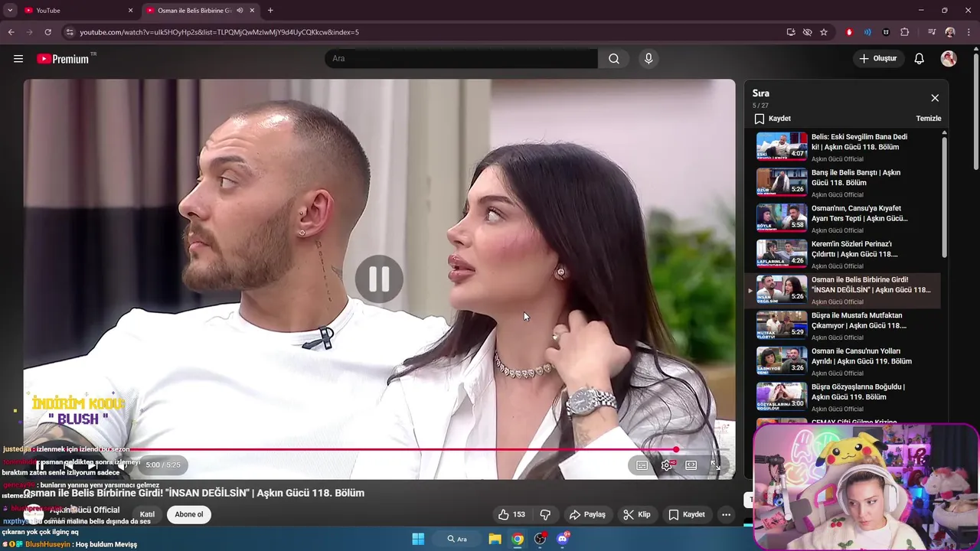
Task: Create a clip with Klip
Action: click(636, 514)
